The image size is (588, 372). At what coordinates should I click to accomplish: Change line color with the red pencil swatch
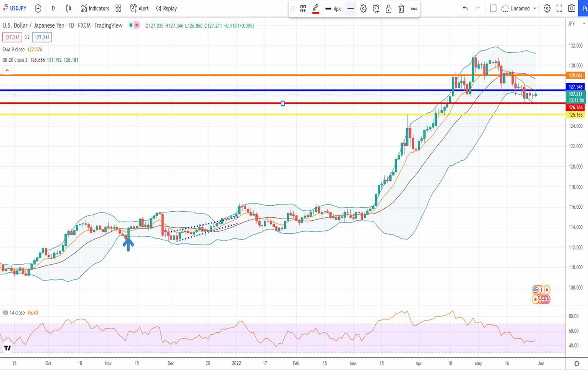316,9
